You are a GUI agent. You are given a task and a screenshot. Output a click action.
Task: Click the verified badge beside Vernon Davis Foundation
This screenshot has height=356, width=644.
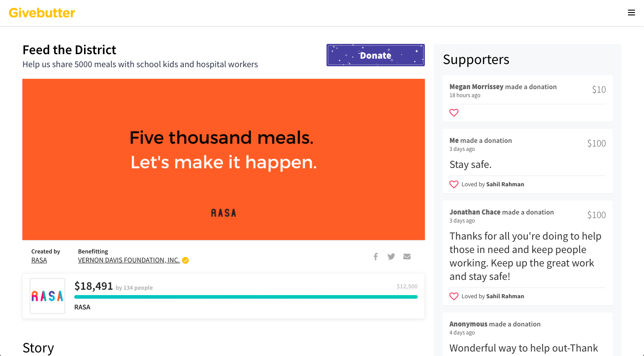click(185, 260)
